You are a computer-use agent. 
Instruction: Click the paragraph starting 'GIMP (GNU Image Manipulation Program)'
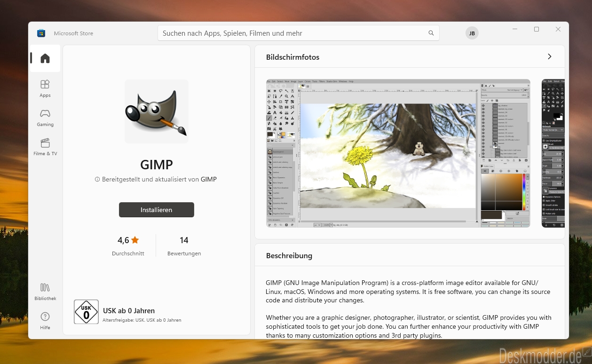pos(408,292)
